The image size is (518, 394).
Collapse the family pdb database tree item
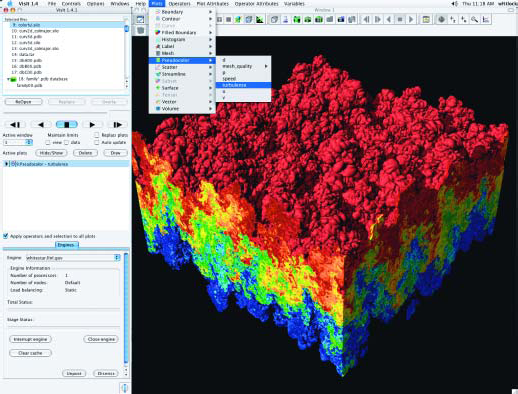pyautogui.click(x=8, y=79)
